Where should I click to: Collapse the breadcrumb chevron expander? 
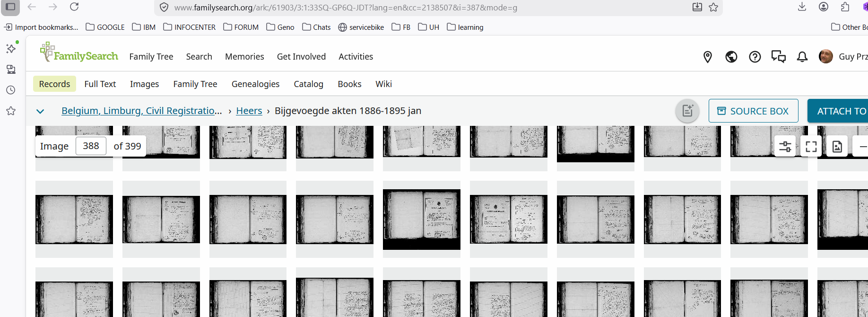pos(40,111)
